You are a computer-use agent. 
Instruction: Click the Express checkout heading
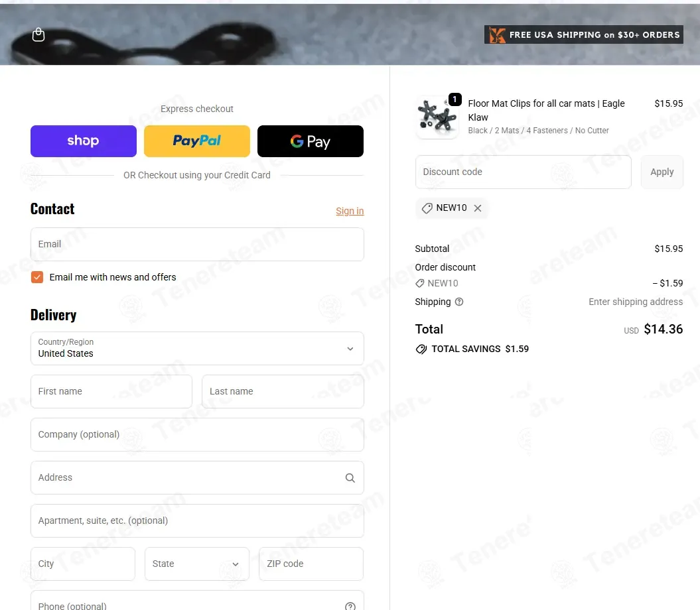tap(197, 109)
